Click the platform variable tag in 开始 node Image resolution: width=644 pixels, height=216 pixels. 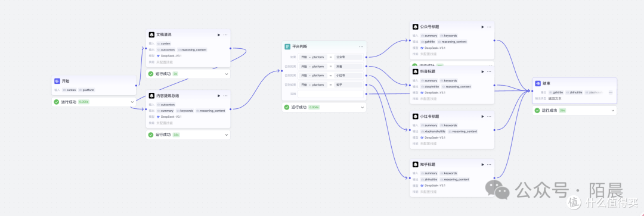87,90
